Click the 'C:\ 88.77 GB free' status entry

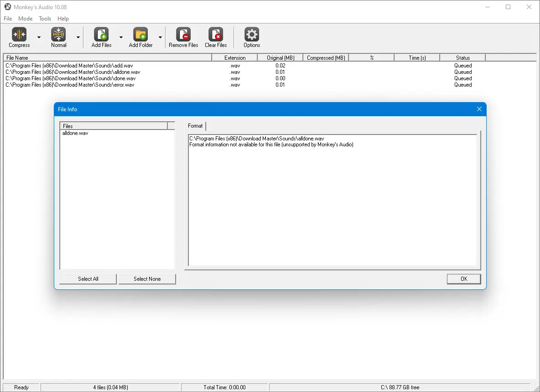click(400, 387)
